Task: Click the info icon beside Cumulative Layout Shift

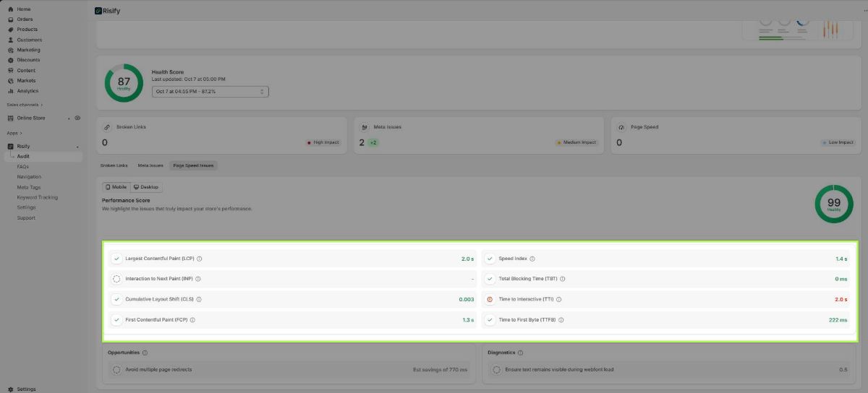Action: coord(199,299)
